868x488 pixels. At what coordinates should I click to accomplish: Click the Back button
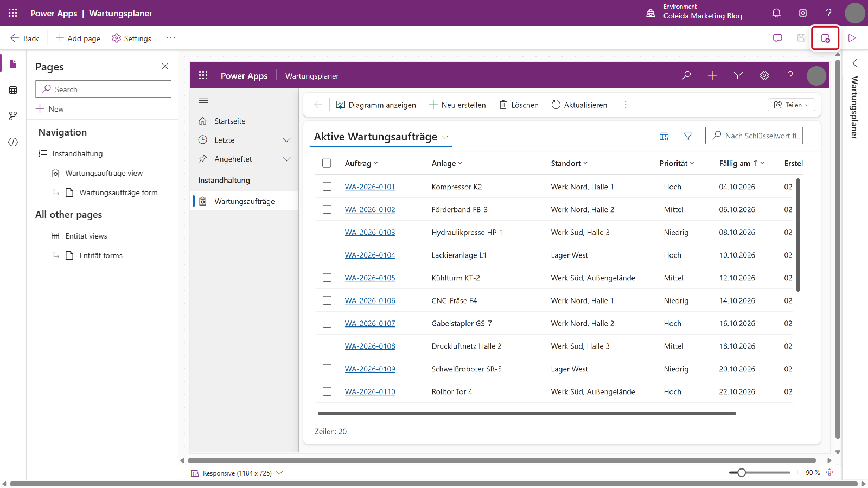point(24,38)
